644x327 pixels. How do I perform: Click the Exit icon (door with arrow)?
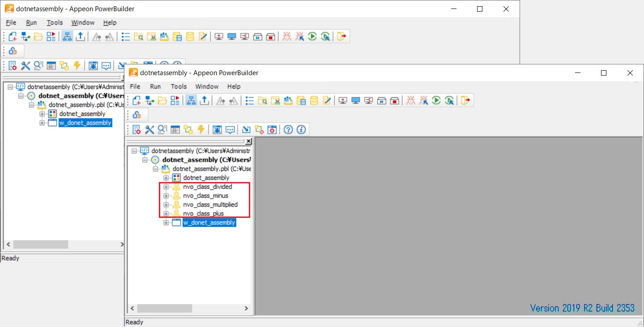coord(465,100)
